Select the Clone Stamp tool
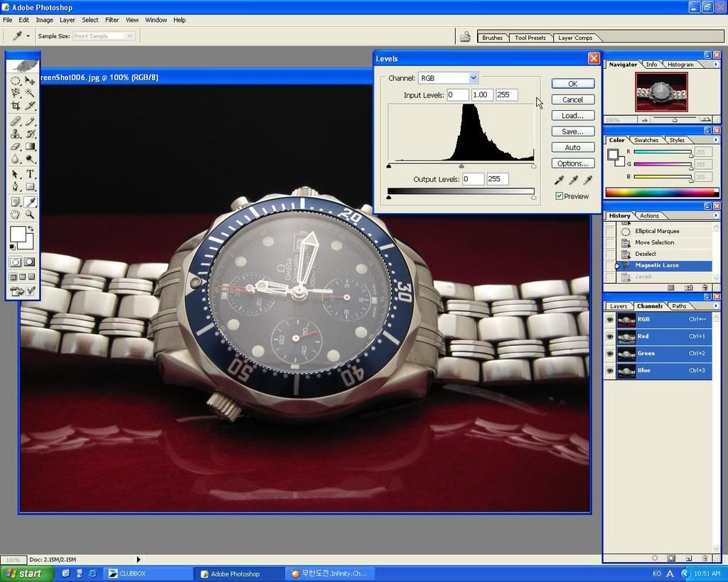Image resolution: width=728 pixels, height=582 pixels. pos(16,134)
